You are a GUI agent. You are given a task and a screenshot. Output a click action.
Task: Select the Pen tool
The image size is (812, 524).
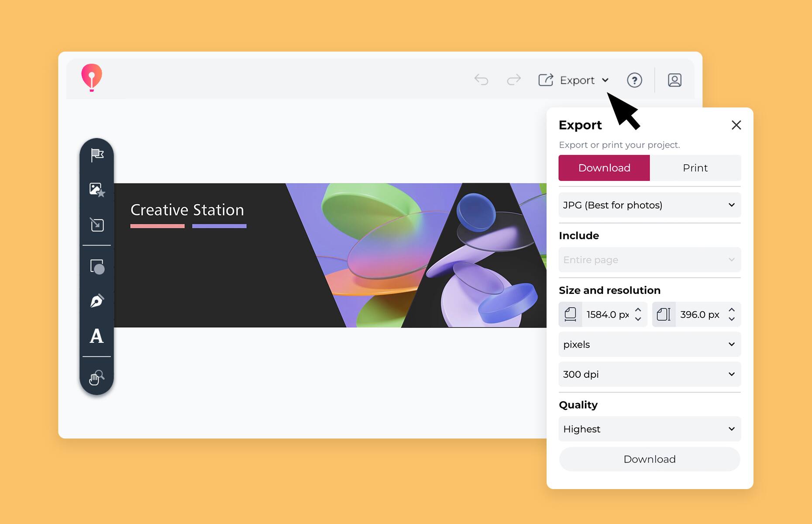tap(97, 301)
